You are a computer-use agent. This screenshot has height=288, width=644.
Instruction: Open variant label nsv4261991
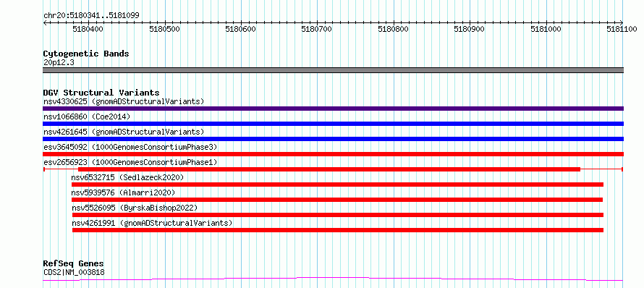[x=151, y=223]
